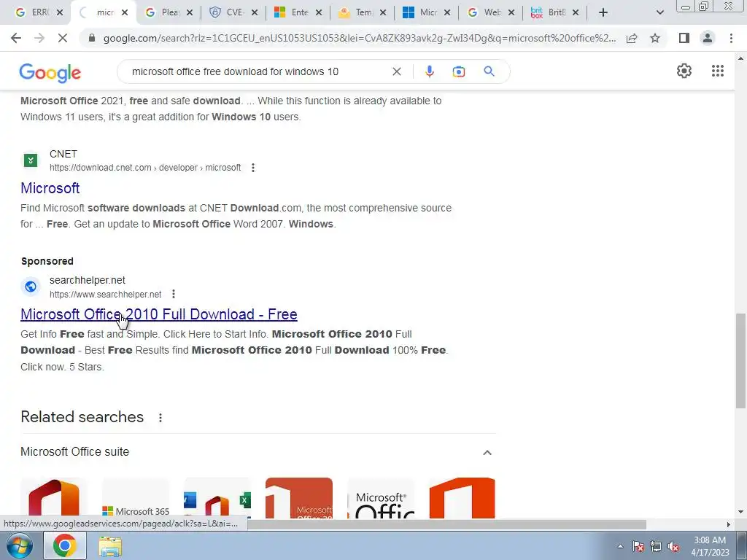Click the Action Center flag icon
747x560 pixels.
pyautogui.click(x=638, y=546)
